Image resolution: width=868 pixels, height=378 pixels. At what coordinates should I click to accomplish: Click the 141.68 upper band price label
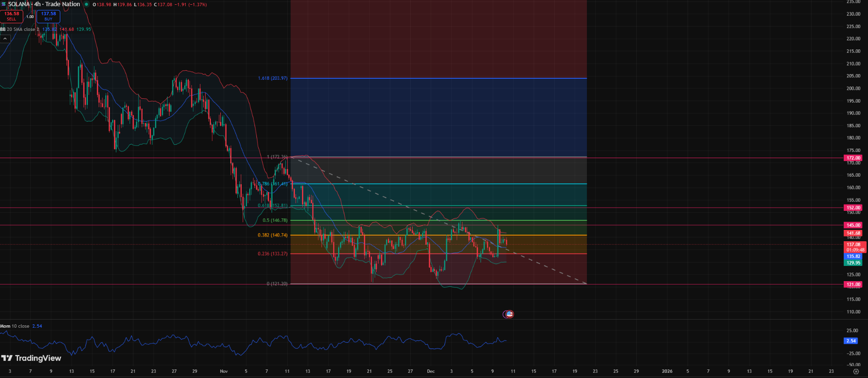[853, 233]
